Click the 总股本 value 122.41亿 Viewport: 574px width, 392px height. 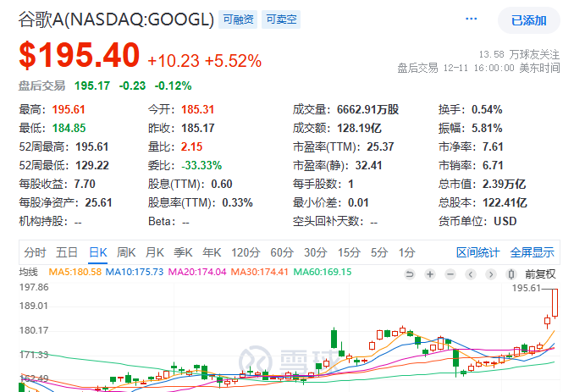505,202
